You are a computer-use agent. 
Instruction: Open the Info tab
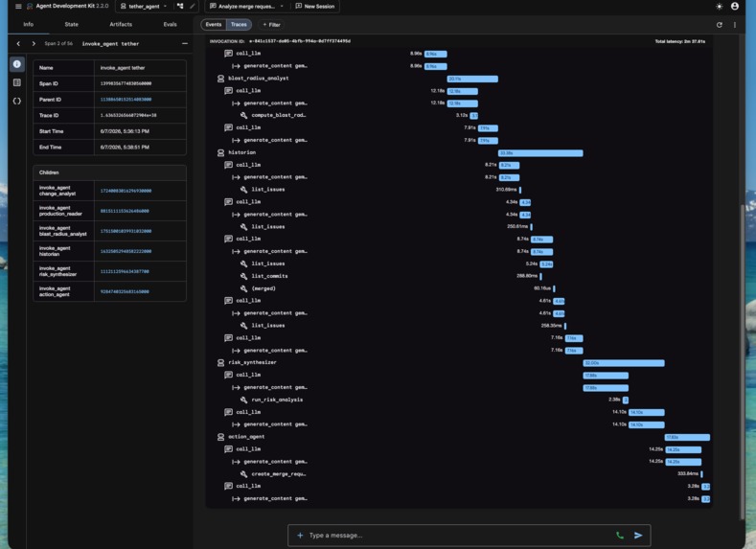coord(29,24)
